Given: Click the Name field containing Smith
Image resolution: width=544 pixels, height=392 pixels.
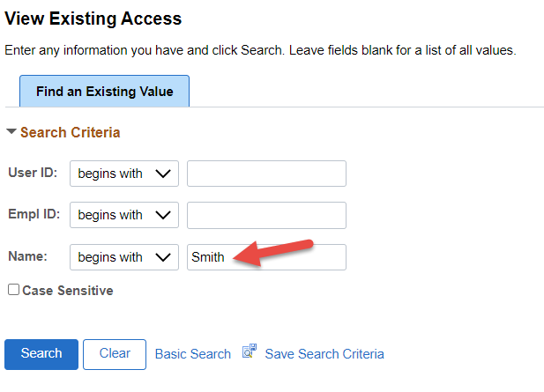Looking at the screenshot, I should 266,257.
